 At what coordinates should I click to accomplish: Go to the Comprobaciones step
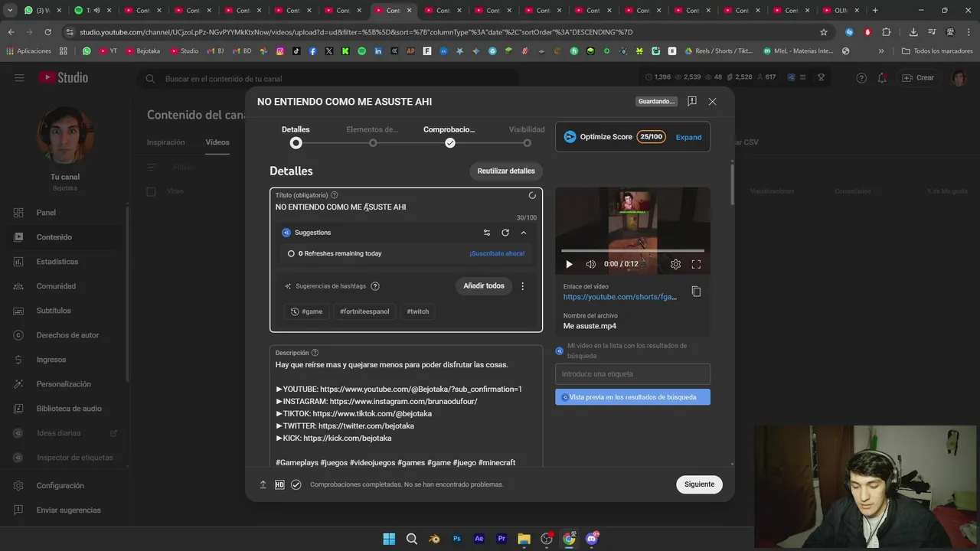tap(449, 138)
